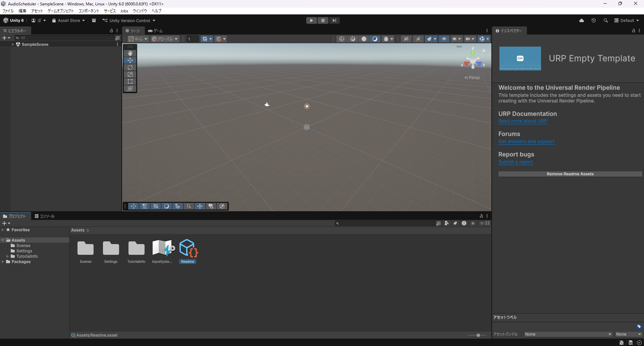
Task: Switch to the コンソール tab
Action: [45, 216]
